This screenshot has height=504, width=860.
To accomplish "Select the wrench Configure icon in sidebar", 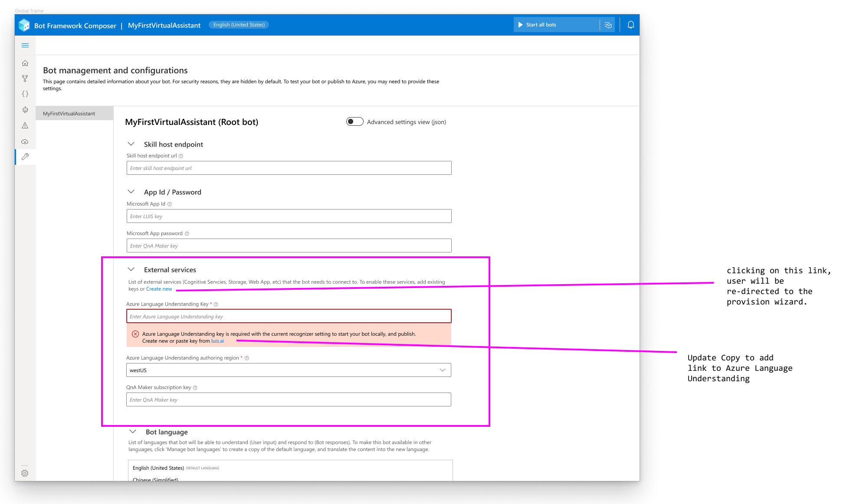I will [x=25, y=157].
